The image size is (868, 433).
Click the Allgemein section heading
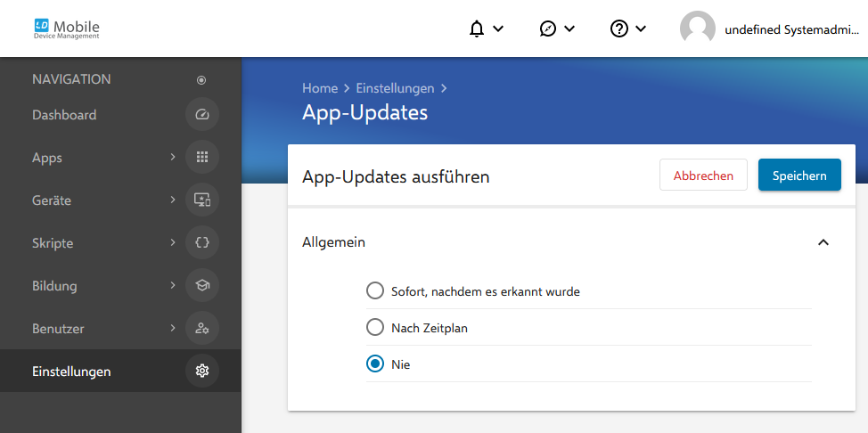334,242
